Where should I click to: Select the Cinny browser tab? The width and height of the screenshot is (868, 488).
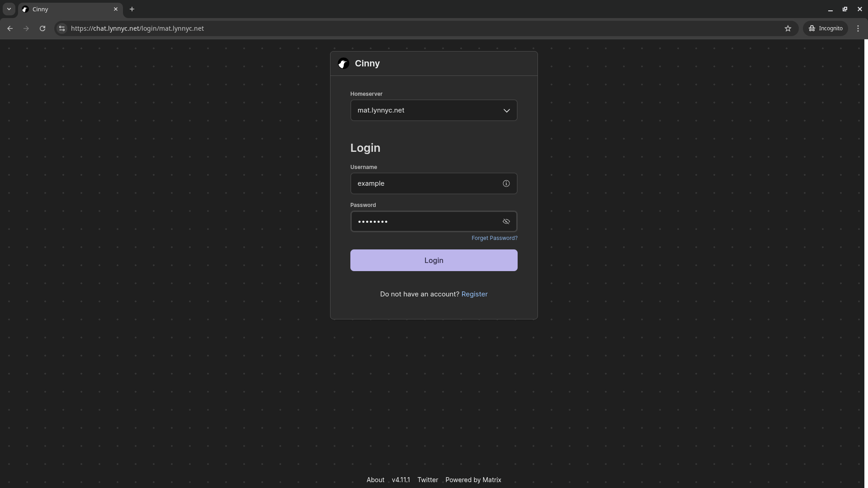71,9
